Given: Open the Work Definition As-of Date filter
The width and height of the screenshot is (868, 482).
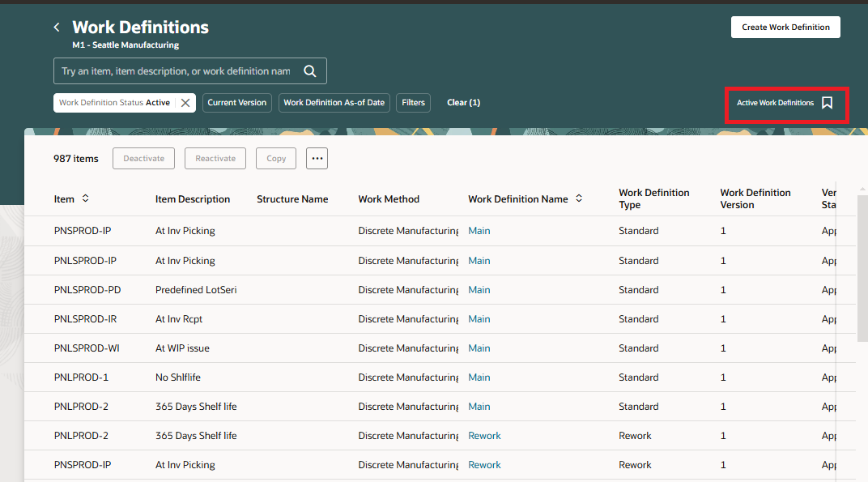Looking at the screenshot, I should coord(334,103).
